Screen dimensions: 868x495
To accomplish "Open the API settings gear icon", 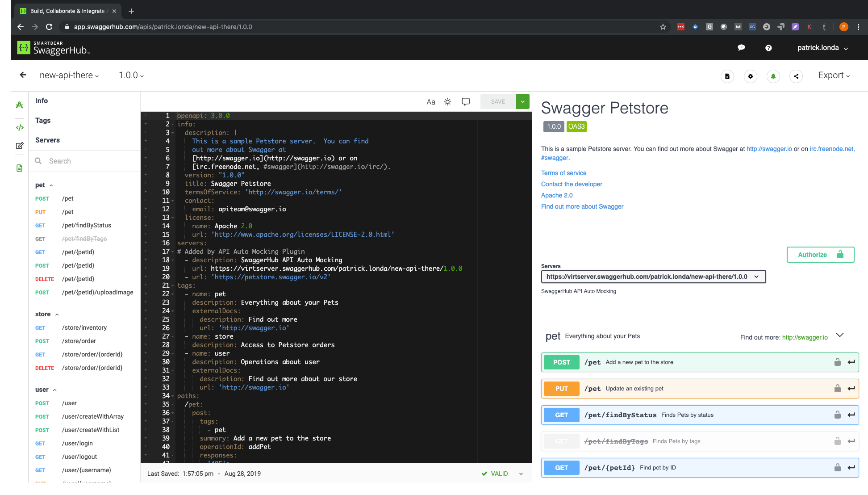I will pyautogui.click(x=751, y=76).
